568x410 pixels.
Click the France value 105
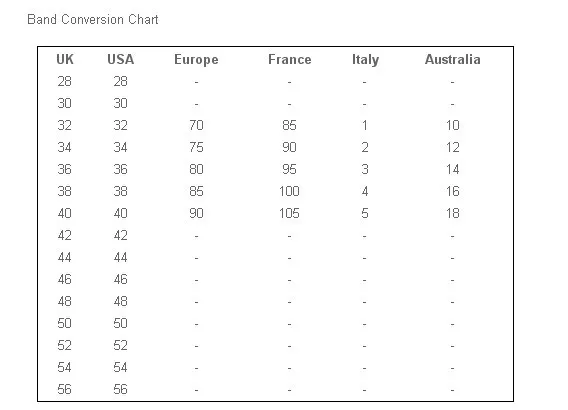pyautogui.click(x=289, y=213)
